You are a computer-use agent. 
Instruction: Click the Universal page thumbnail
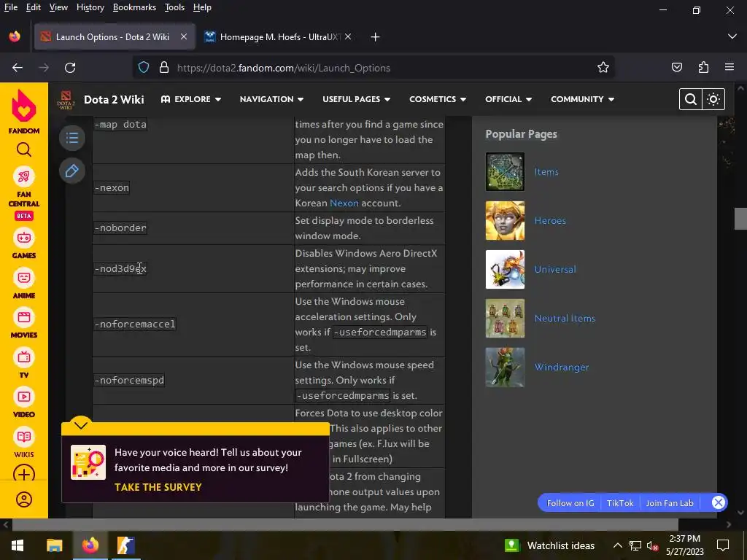pyautogui.click(x=505, y=269)
